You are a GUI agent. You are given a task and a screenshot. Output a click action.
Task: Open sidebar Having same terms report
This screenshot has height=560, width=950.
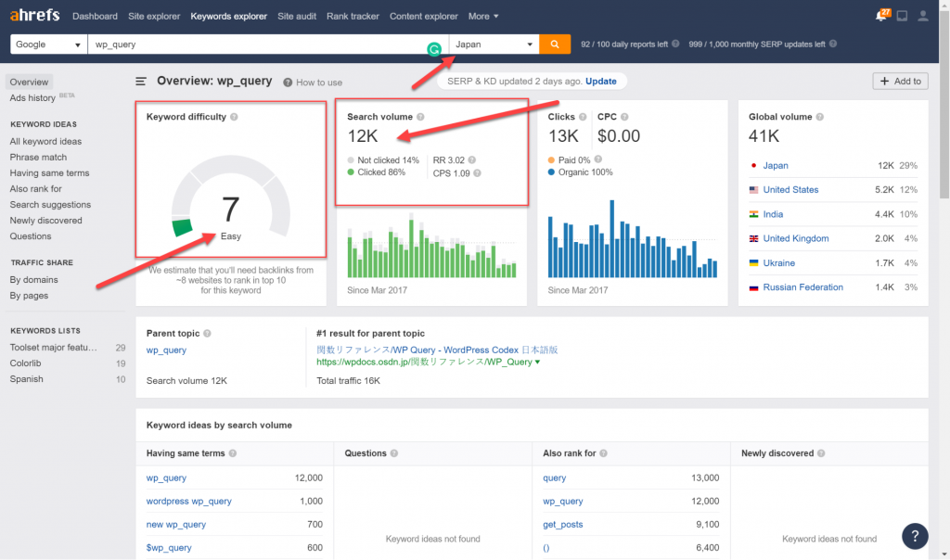pyautogui.click(x=49, y=172)
